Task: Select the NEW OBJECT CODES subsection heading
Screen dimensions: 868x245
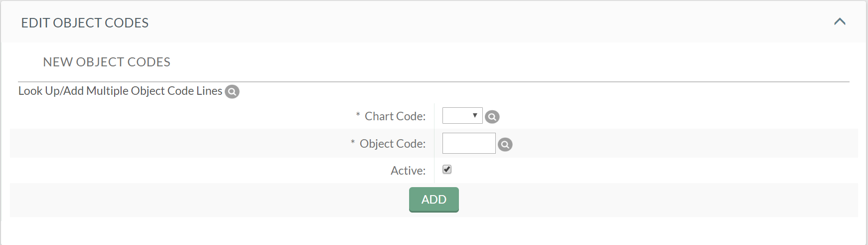Action: click(107, 62)
